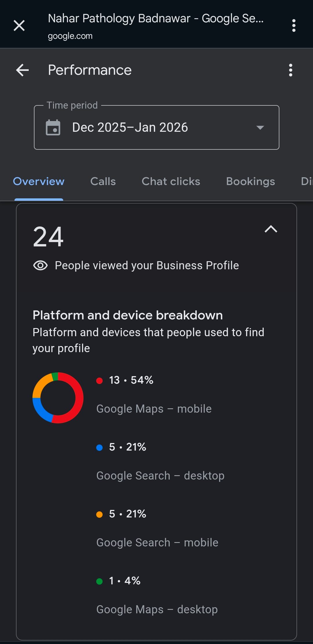313x644 pixels.
Task: Select the Overview tab
Action: click(x=39, y=181)
